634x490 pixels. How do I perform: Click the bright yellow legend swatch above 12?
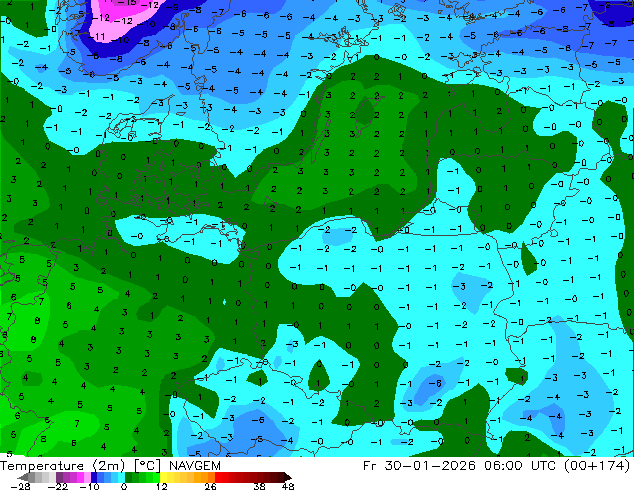click(x=164, y=477)
